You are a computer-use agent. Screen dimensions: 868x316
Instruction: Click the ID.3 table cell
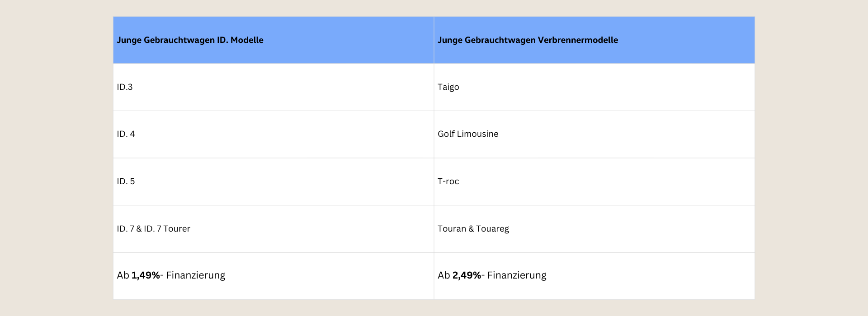(x=125, y=87)
